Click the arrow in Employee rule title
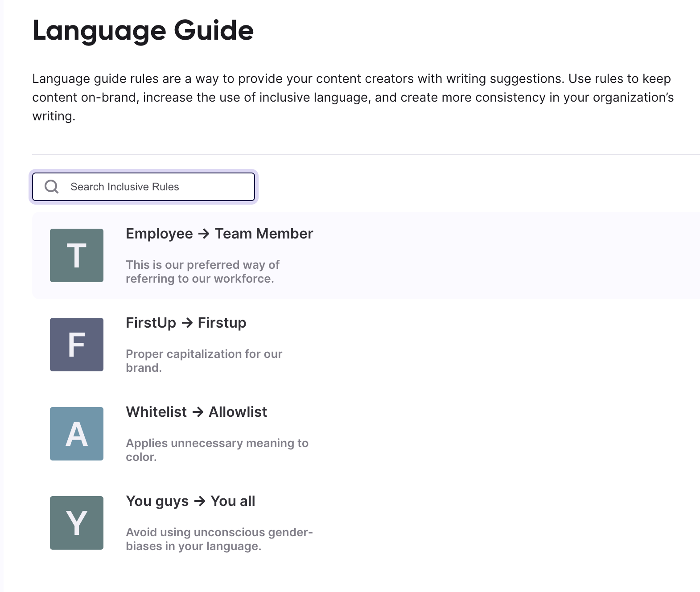This screenshot has height=592, width=700. (204, 234)
